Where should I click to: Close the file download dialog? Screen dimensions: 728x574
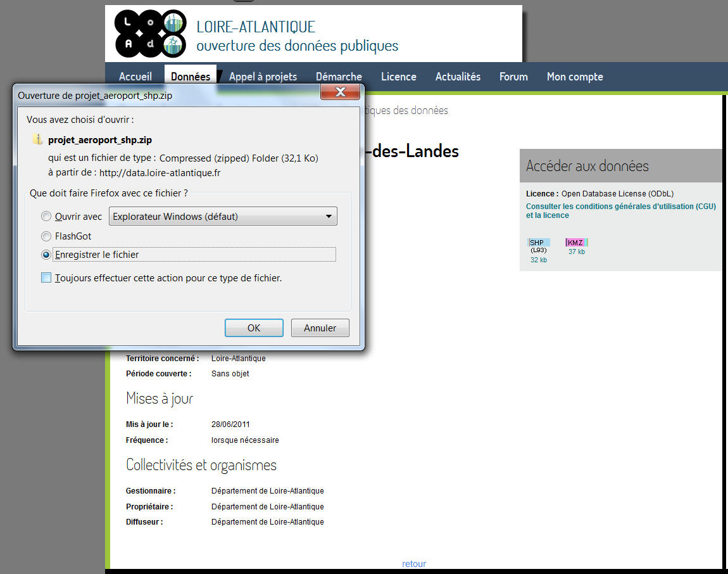[x=340, y=92]
